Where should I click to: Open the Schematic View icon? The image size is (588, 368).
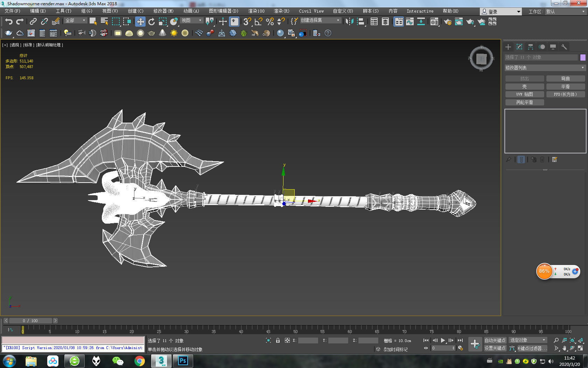pyautogui.click(x=421, y=21)
